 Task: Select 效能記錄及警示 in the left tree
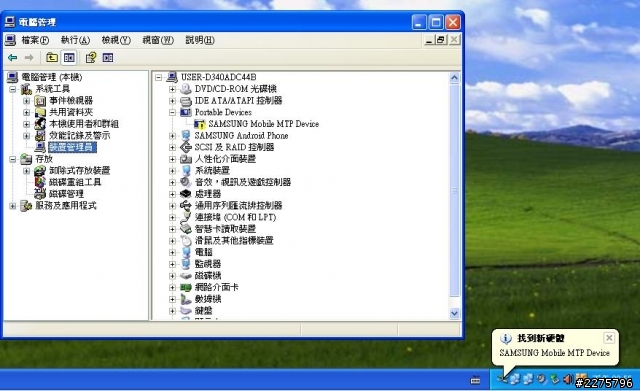click(80, 136)
